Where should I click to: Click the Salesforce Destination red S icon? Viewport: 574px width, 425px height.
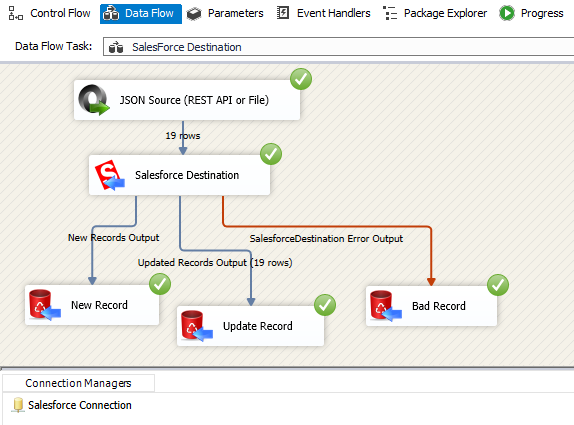109,175
